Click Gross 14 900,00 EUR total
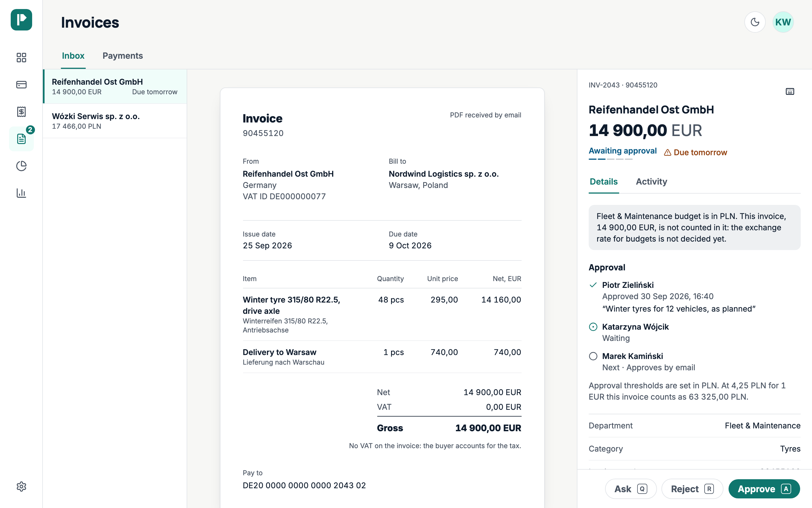 click(449, 428)
